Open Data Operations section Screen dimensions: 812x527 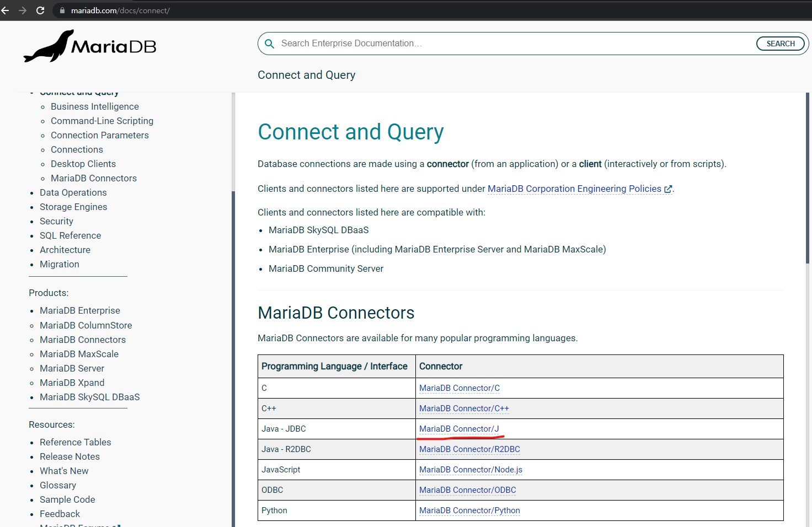click(73, 192)
